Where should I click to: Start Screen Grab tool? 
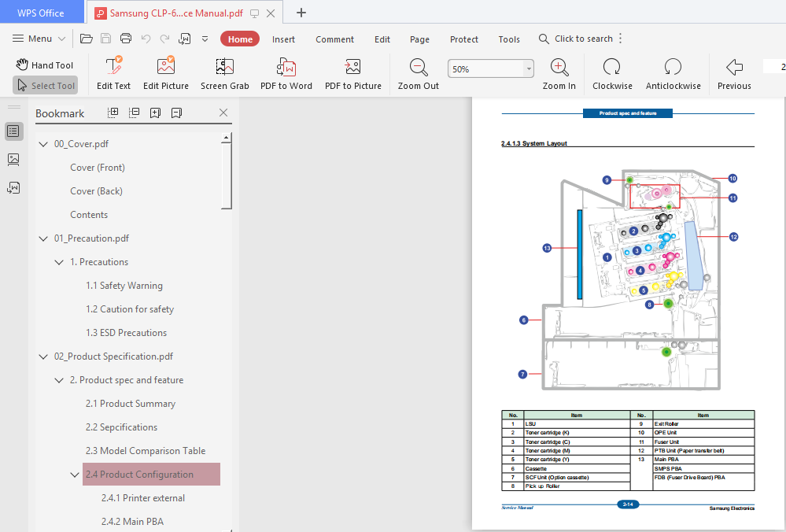pos(224,73)
